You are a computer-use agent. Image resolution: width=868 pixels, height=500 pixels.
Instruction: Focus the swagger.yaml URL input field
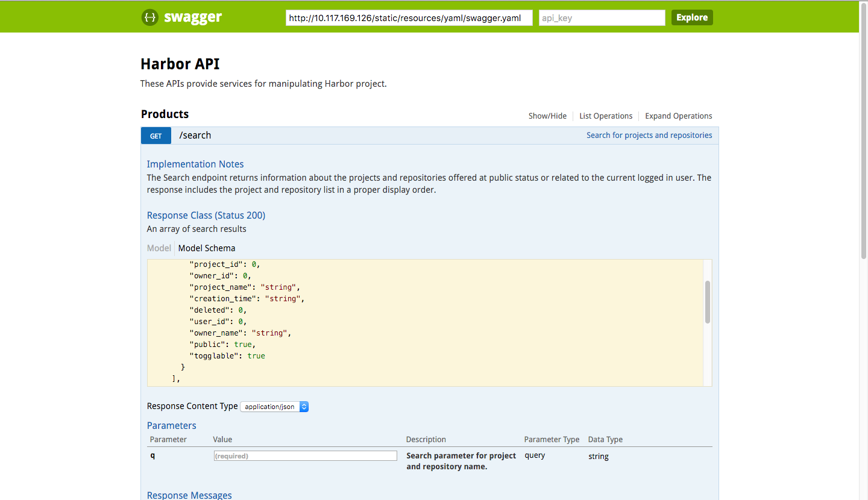click(409, 17)
